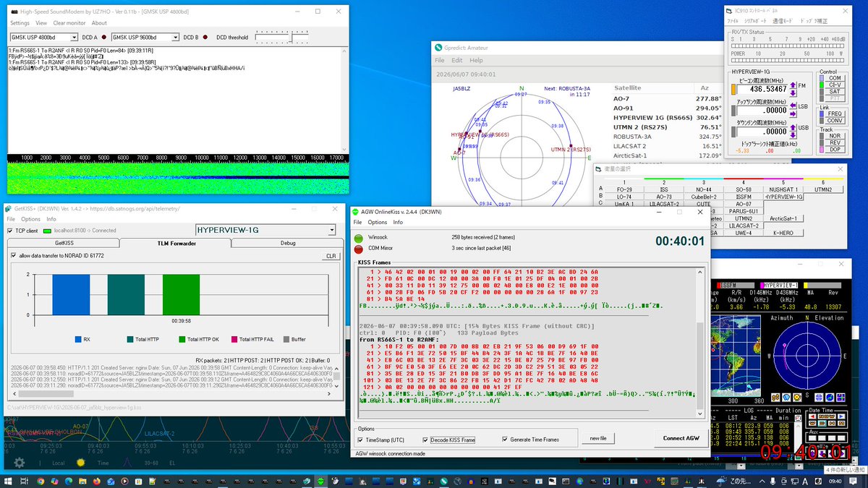Open the gear settings icon in the pass timeline window
Screen dimensions: 868x488
click(x=20, y=463)
